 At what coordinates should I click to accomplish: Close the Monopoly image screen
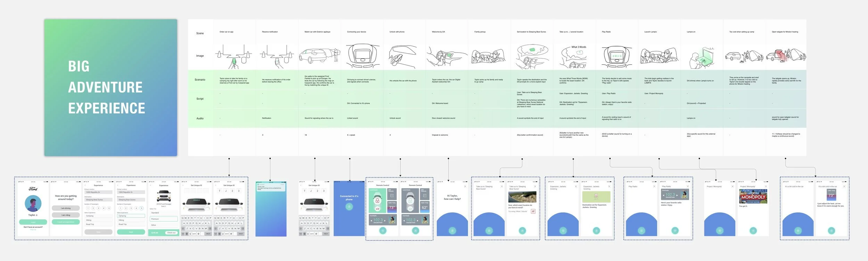click(x=766, y=186)
